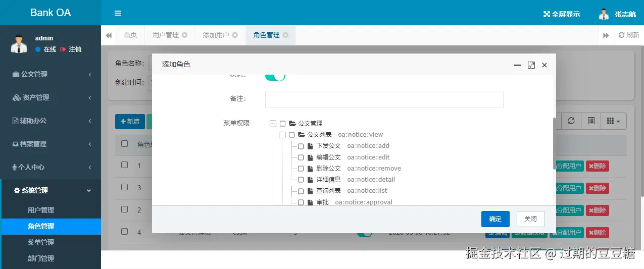Click the admin avatar in sidebar
This screenshot has width=644, height=269.
19,44
